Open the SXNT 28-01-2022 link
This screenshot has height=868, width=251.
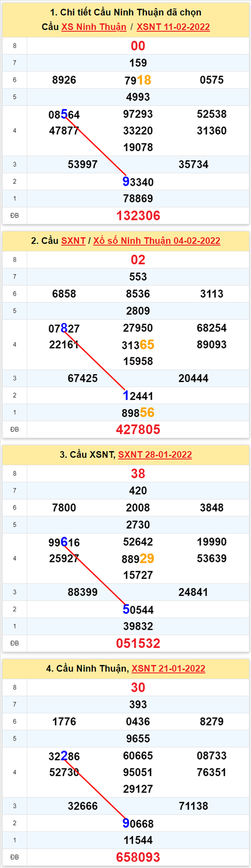(155, 454)
